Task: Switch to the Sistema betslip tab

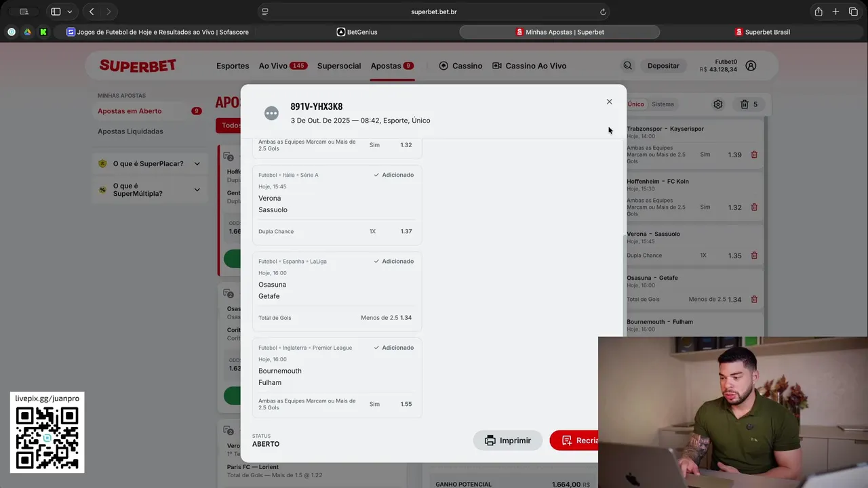Action: [663, 104]
